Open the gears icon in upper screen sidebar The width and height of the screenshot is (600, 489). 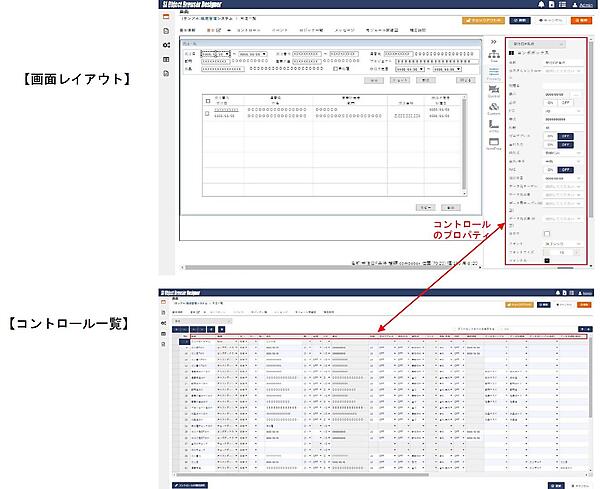point(166,45)
